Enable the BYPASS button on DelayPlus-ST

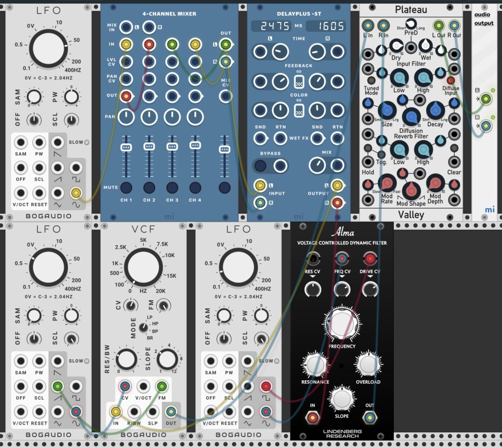point(260,166)
